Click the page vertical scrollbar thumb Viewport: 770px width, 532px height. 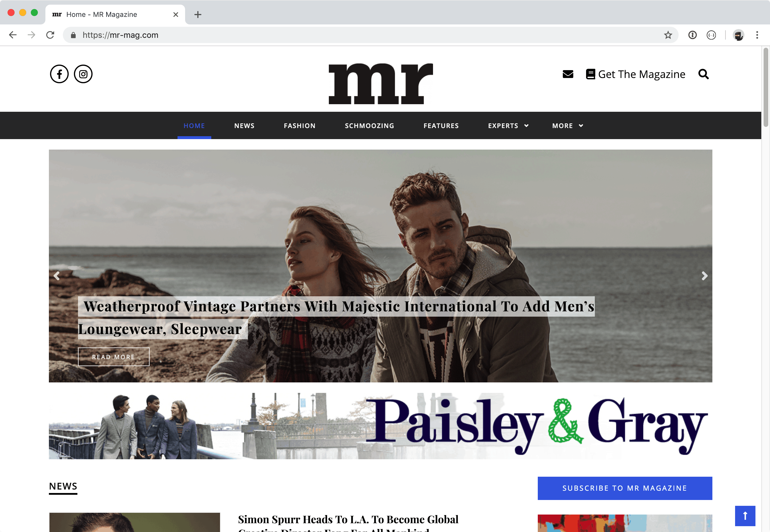pos(766,87)
